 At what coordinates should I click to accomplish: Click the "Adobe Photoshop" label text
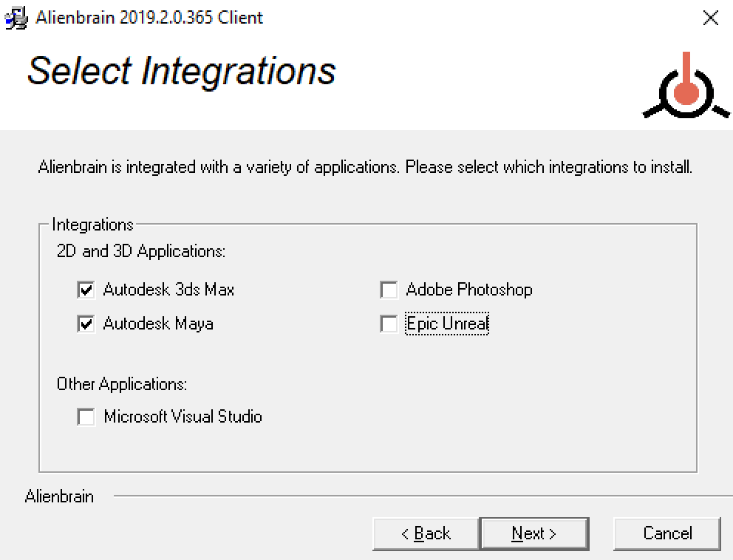(468, 290)
